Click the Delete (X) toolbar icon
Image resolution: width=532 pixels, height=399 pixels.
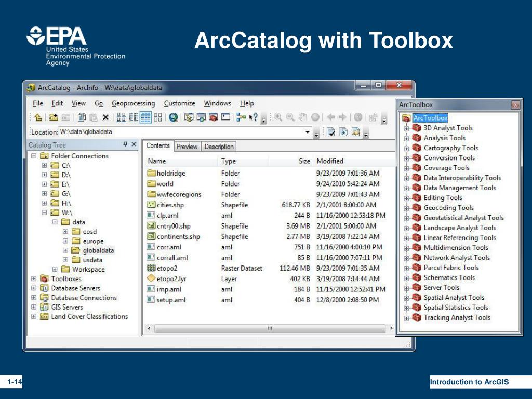(105, 117)
